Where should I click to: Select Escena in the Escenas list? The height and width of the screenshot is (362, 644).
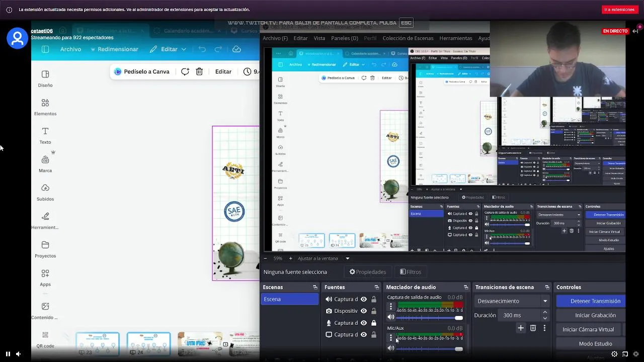tap(290, 299)
